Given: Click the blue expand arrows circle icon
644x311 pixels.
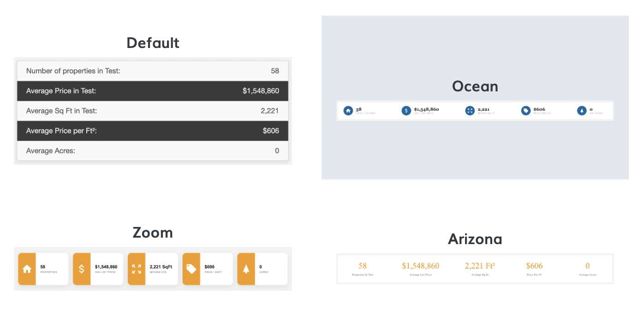Looking at the screenshot, I should (x=470, y=111).
